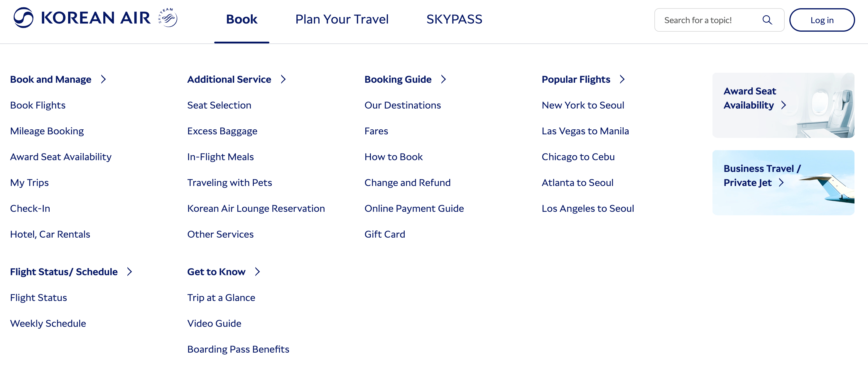Viewport: 868px width, 379px height.
Task: Select Traveling with Pets
Action: [229, 182]
